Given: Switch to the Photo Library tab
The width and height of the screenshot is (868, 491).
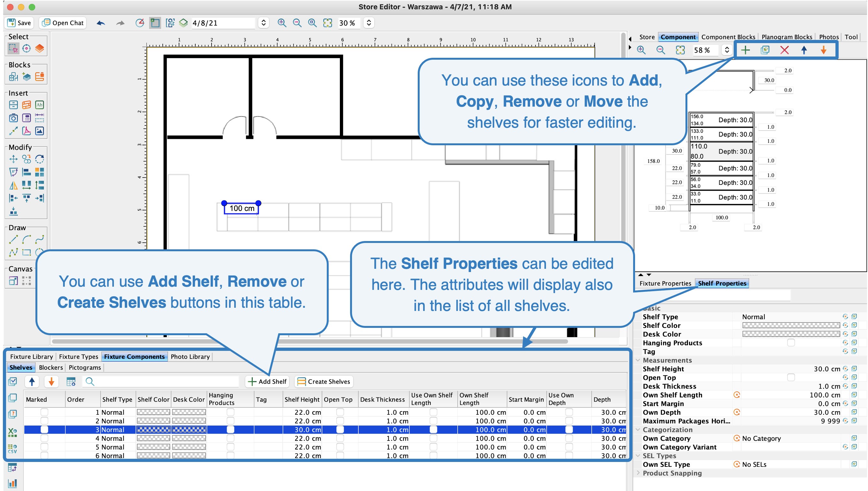Looking at the screenshot, I should coord(190,357).
